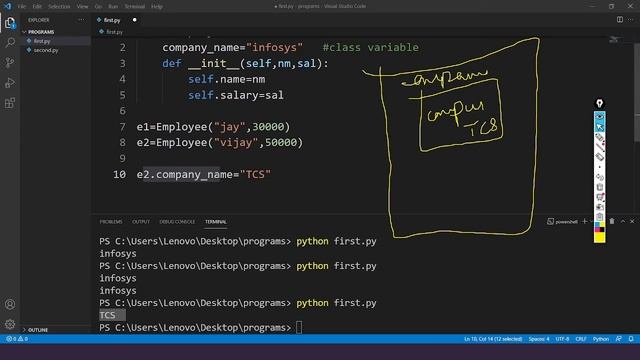Open the Source Control view
This screenshot has width=640, height=360.
10,62
